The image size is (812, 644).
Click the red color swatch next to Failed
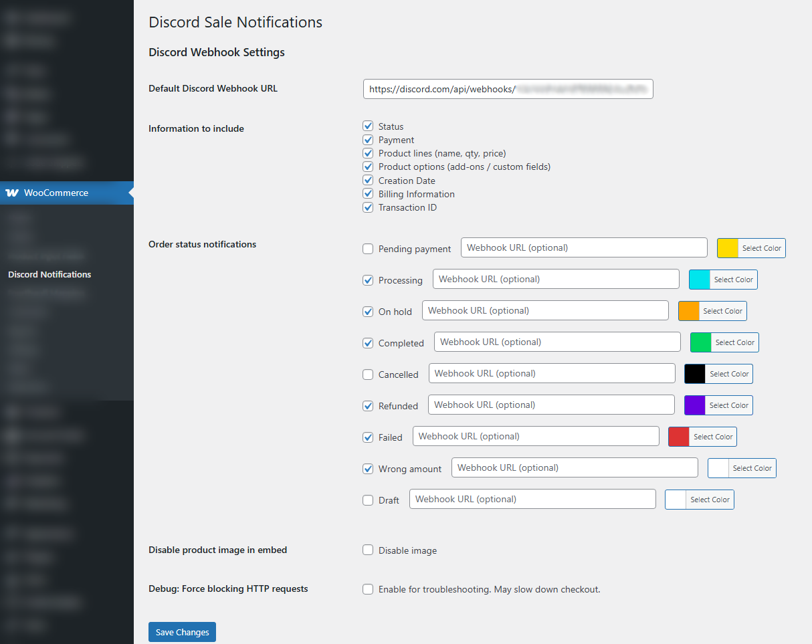pyautogui.click(x=678, y=436)
